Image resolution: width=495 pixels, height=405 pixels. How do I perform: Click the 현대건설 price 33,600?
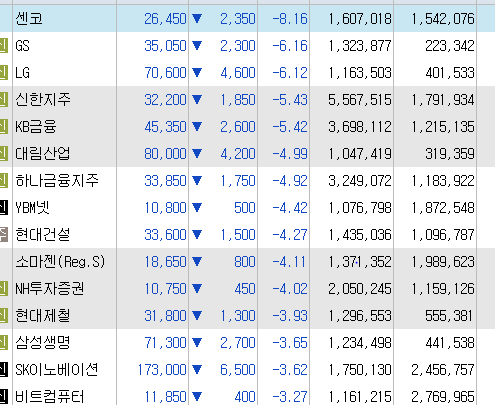[165, 235]
